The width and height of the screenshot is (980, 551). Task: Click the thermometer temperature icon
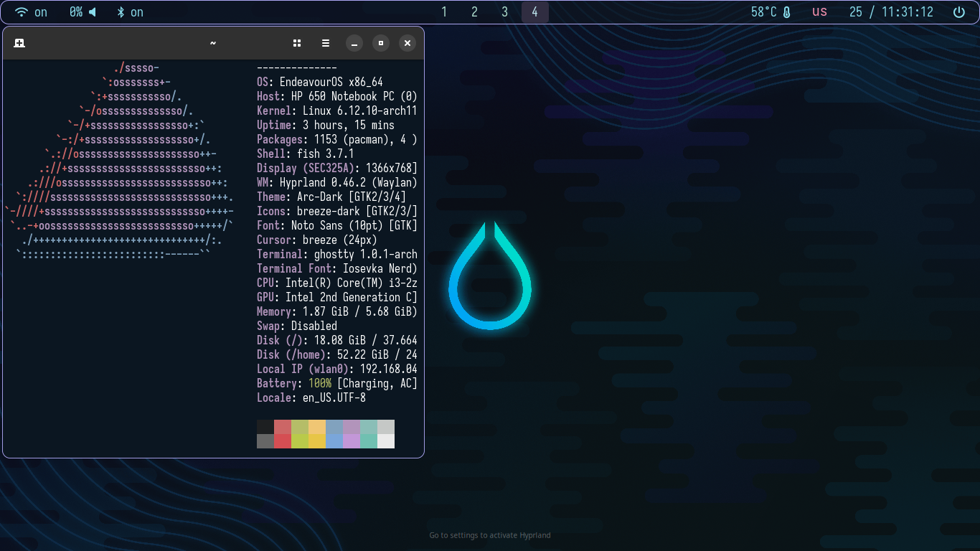(x=786, y=12)
